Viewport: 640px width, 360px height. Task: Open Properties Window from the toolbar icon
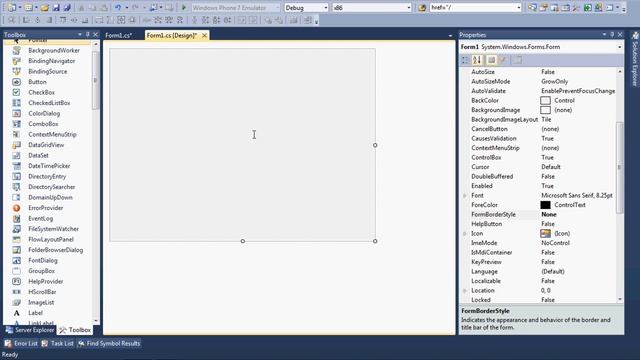click(x=543, y=8)
